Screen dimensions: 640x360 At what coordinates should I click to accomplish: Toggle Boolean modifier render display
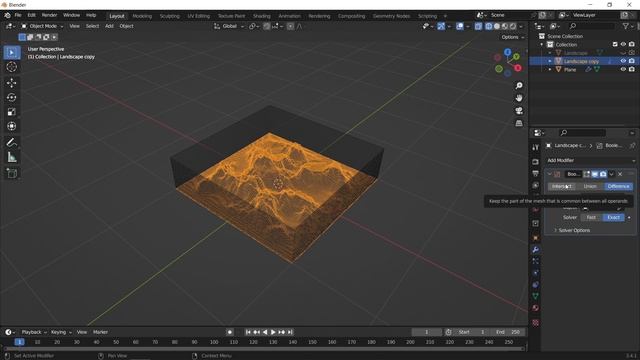603,174
